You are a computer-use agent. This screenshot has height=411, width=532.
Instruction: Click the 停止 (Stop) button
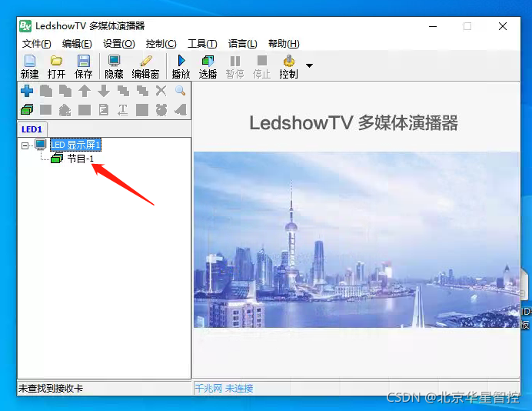pyautogui.click(x=261, y=66)
